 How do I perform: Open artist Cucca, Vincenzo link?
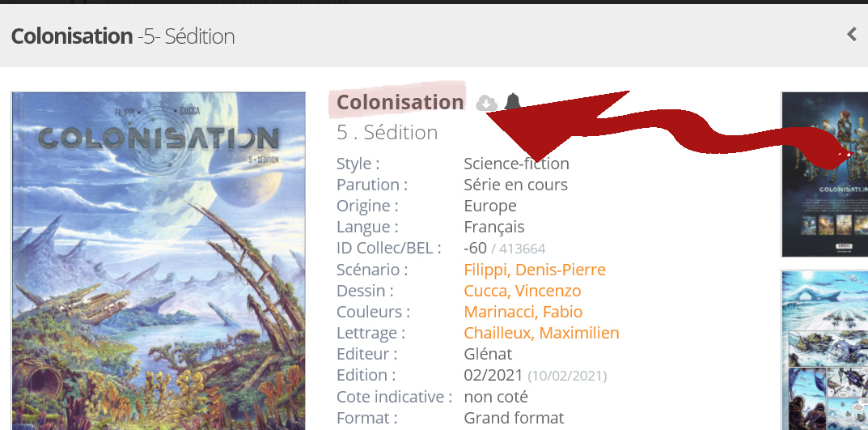522,291
